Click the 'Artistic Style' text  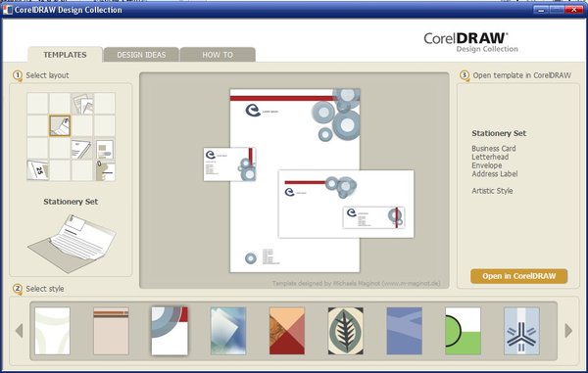(492, 191)
